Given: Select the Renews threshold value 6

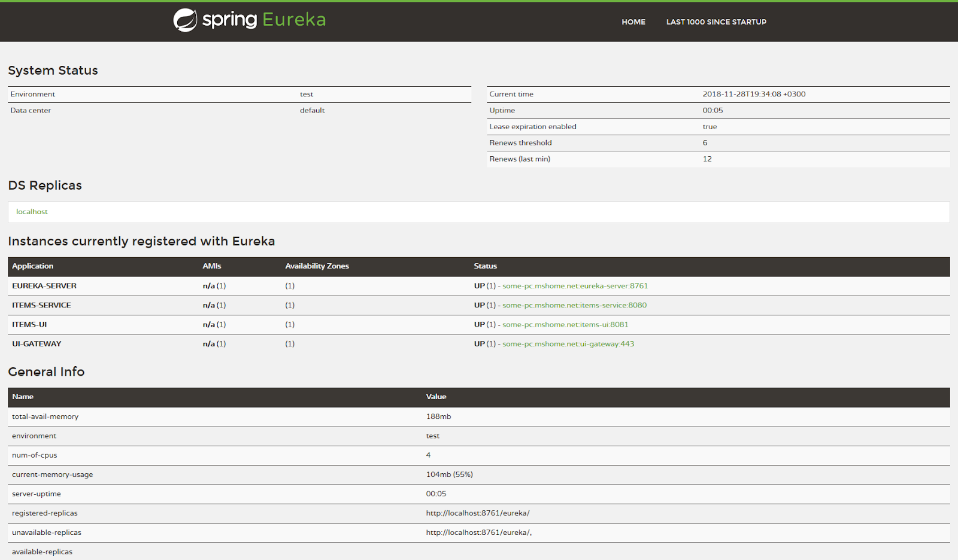Looking at the screenshot, I should click(x=705, y=142).
